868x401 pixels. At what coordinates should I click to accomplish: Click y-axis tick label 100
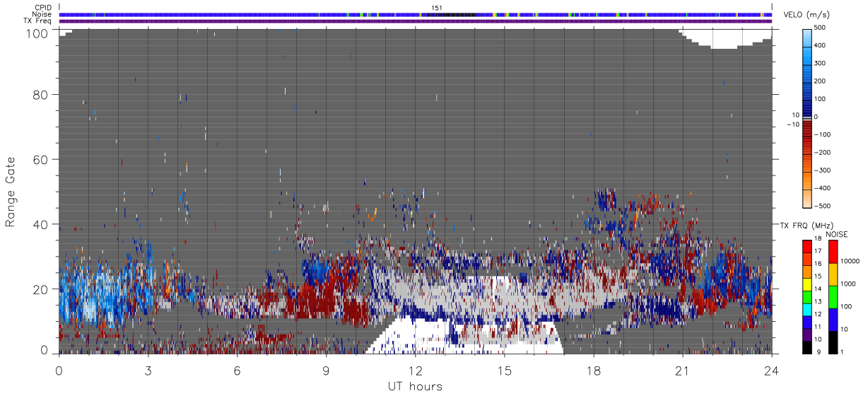pyautogui.click(x=37, y=33)
